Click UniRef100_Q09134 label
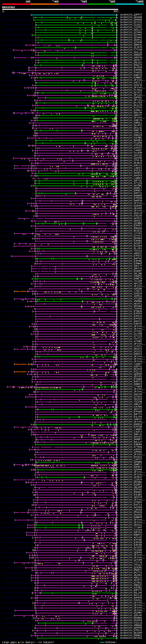The height and width of the screenshot is (644, 146). pos(131,85)
